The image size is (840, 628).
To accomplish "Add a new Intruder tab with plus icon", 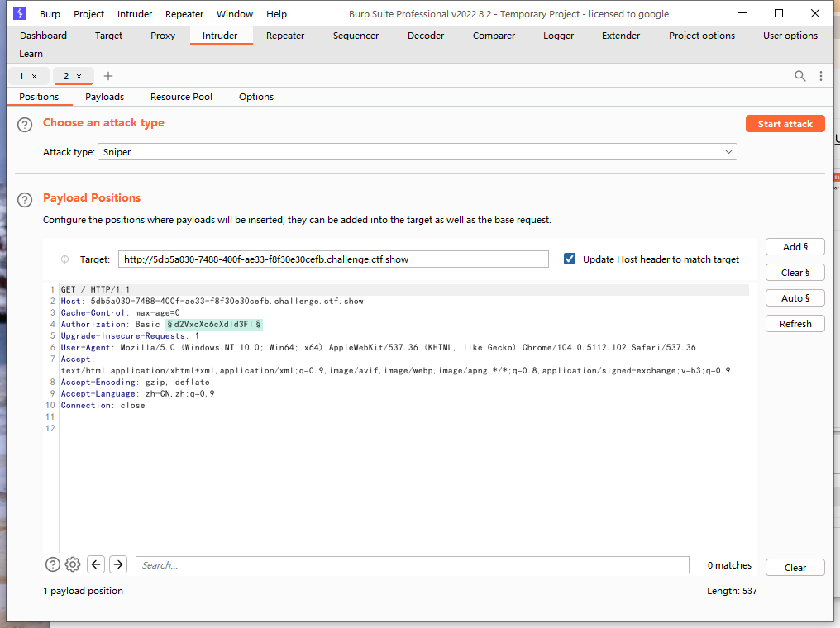I will (108, 76).
